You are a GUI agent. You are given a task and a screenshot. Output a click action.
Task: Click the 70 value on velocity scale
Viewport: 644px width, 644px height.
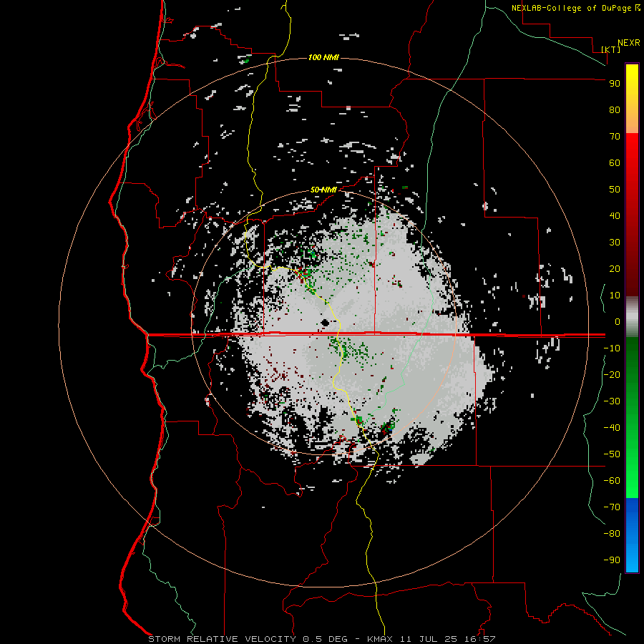click(x=615, y=137)
